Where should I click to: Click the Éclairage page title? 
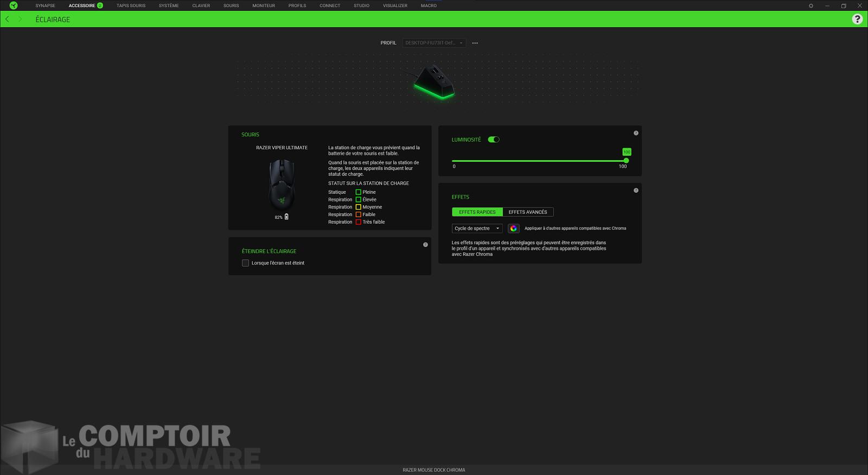[53, 20]
